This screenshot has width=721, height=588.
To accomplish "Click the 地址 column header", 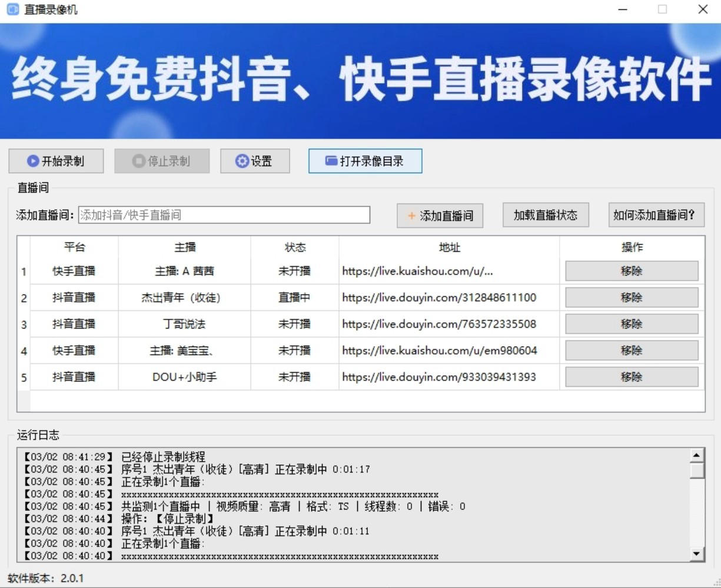I will [x=449, y=247].
